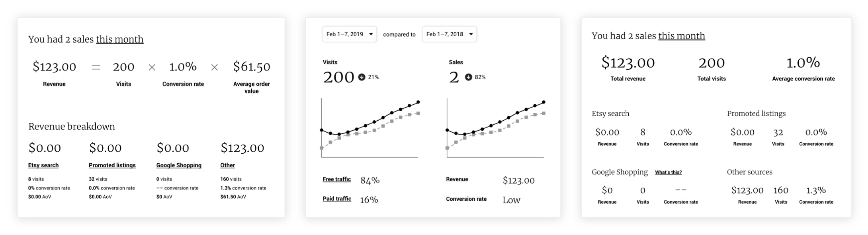Click "this month" link in right card
Image resolution: width=868 pixels, height=235 pixels.
pos(682,36)
